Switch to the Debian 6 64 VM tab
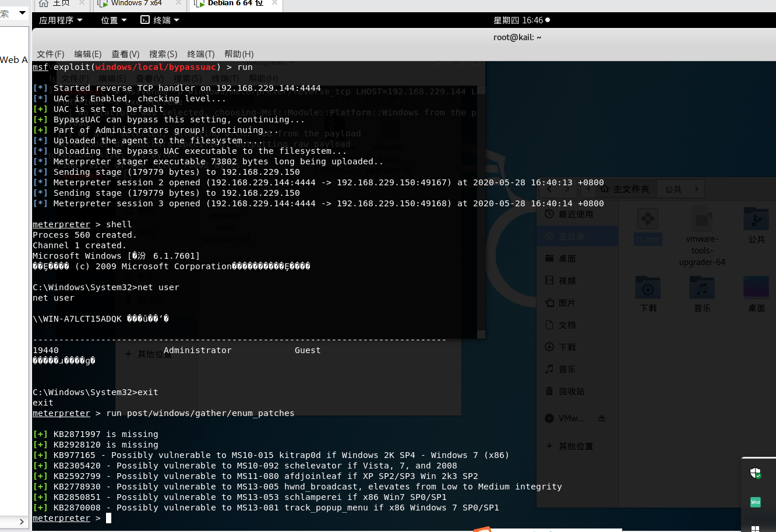776x532 pixels. [235, 3]
